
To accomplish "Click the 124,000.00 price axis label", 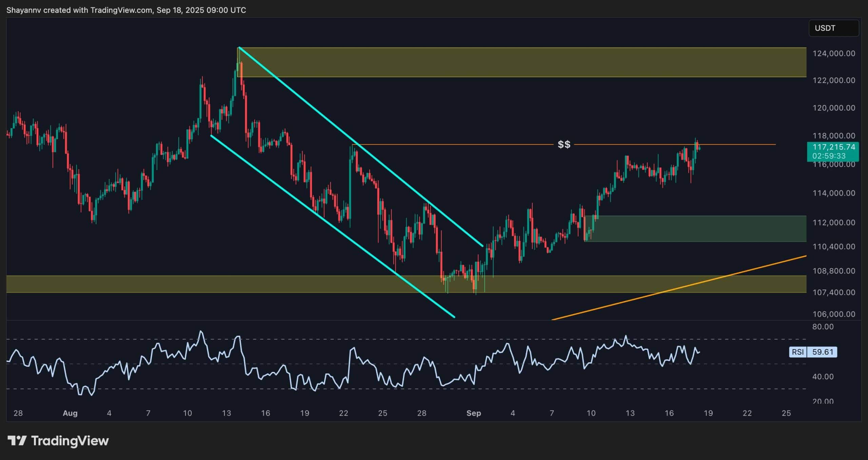I will pyautogui.click(x=833, y=54).
